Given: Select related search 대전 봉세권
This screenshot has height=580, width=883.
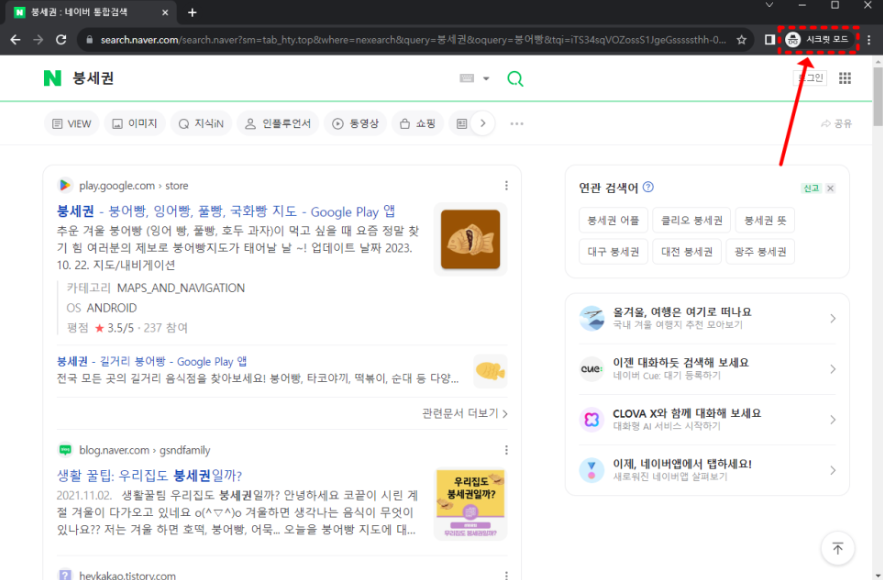Looking at the screenshot, I should pyautogui.click(x=687, y=252).
